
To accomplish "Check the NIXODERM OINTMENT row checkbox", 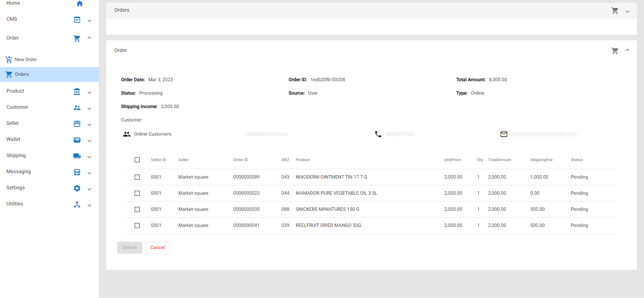I will pos(137,177).
